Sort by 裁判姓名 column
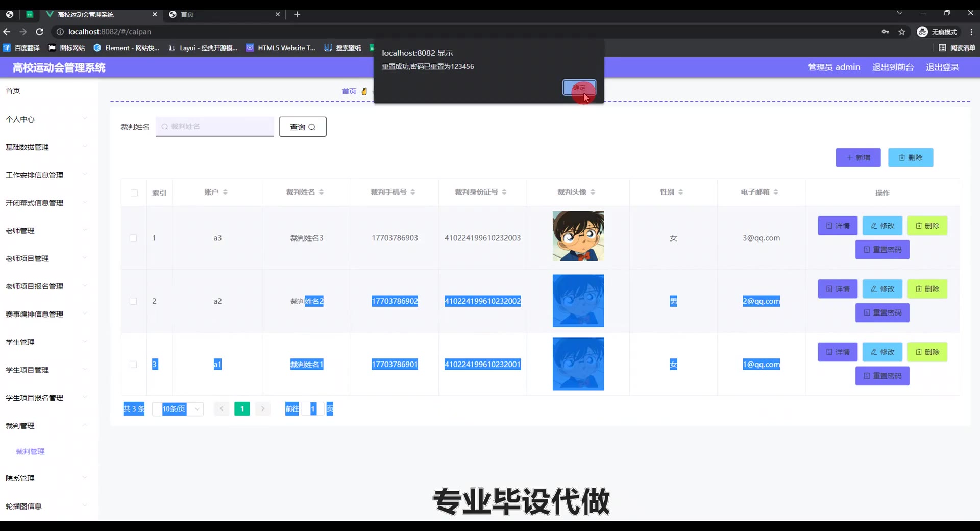980x531 pixels. pyautogui.click(x=321, y=192)
